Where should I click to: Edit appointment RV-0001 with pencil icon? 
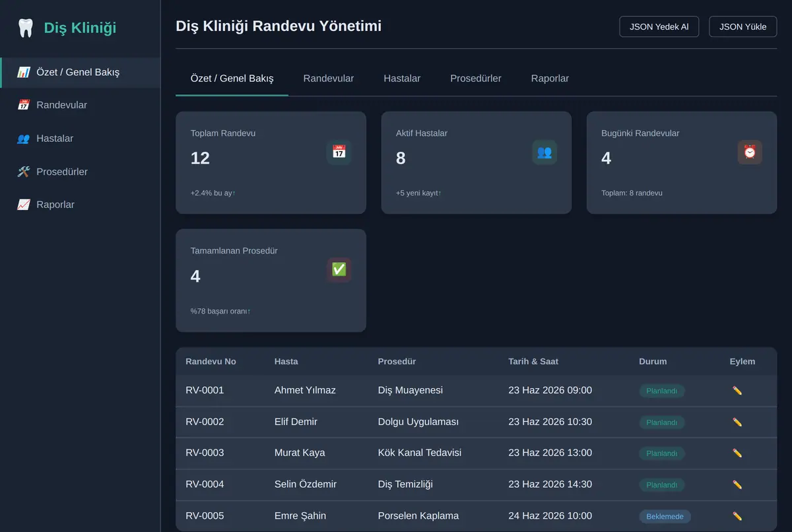[x=737, y=391]
